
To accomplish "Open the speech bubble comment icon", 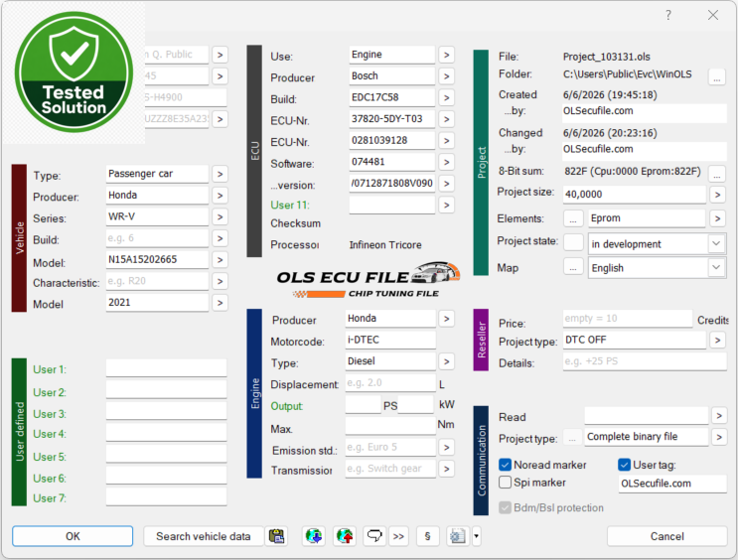I will (374, 536).
